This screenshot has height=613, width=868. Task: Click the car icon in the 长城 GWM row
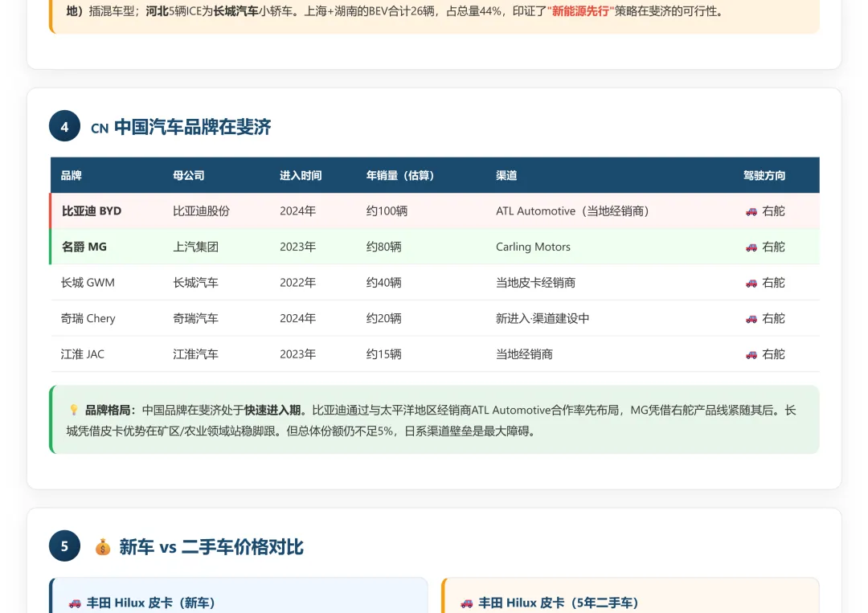(751, 284)
